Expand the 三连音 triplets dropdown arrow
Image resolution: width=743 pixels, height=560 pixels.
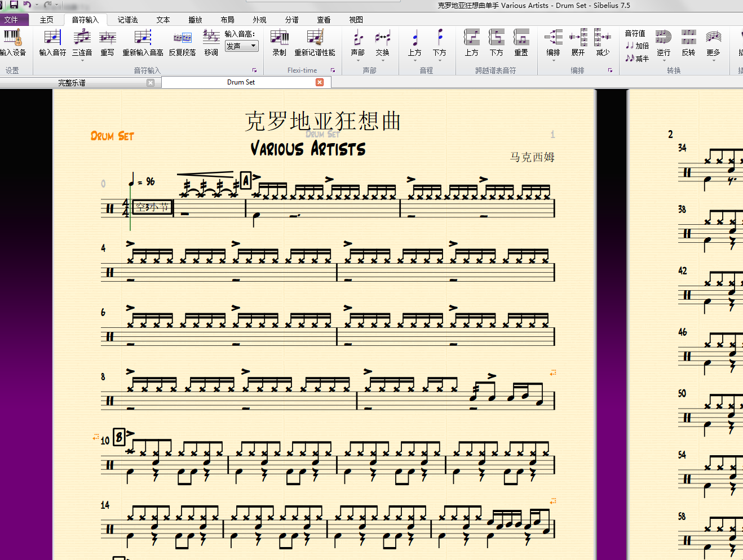82,60
